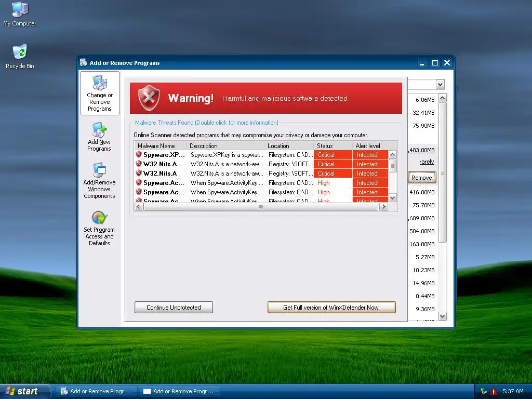Click the 75.70MB program size entry
The image size is (532, 399).
tap(423, 205)
